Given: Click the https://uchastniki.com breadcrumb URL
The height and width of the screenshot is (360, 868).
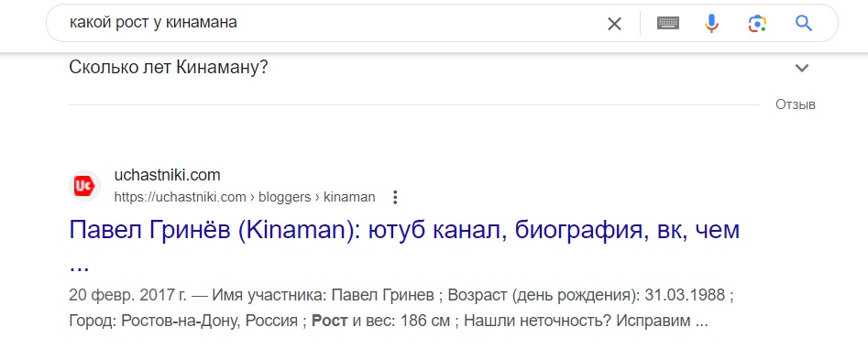Looking at the screenshot, I should (x=180, y=198).
